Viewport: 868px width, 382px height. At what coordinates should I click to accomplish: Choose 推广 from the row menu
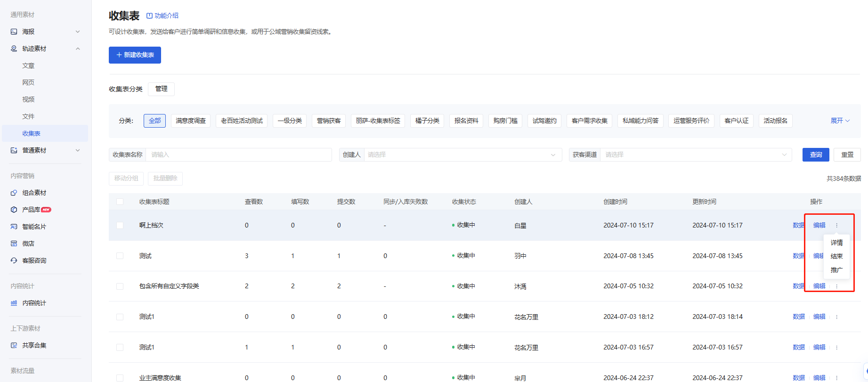(x=836, y=270)
